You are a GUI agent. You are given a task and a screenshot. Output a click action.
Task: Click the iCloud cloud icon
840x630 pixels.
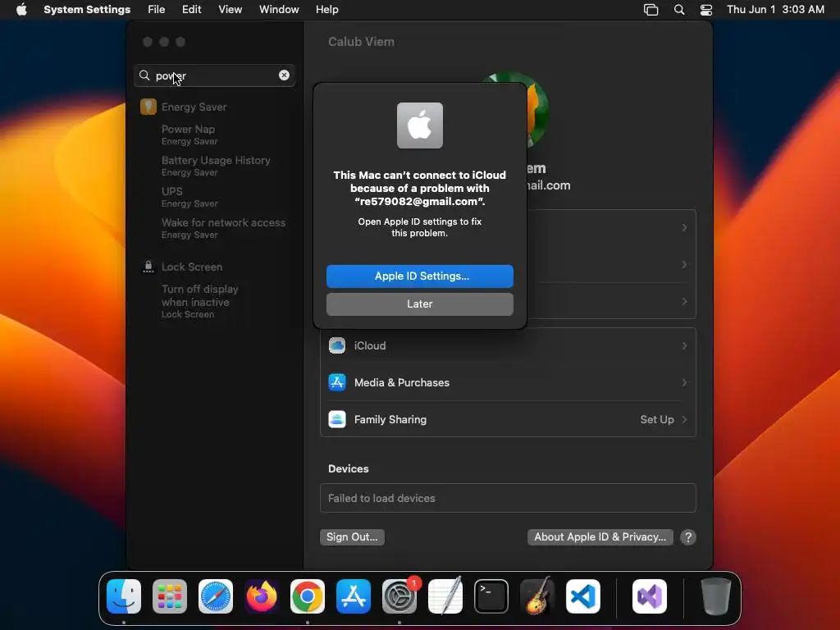(x=337, y=345)
